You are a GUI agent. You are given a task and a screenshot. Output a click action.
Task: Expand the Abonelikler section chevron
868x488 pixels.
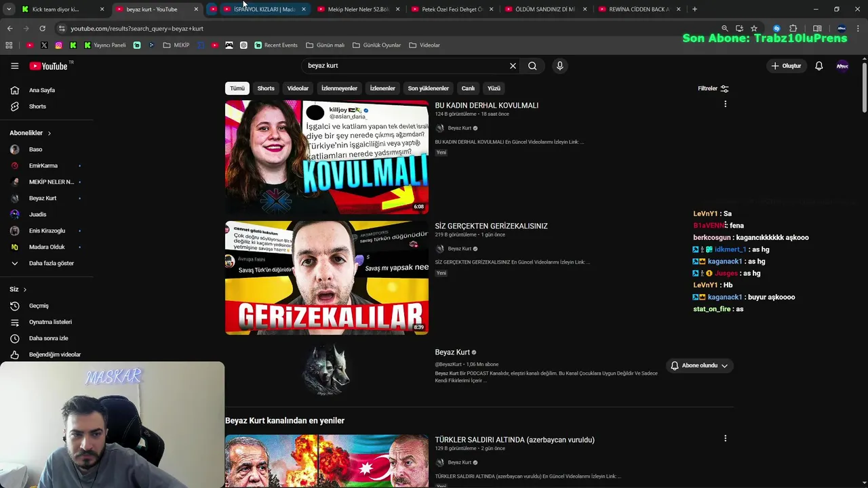[49, 133]
